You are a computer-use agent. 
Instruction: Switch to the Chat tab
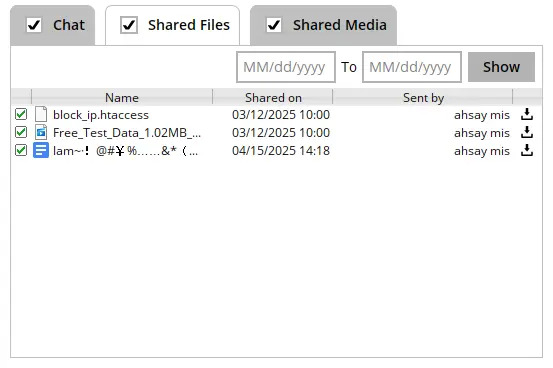(x=53, y=25)
